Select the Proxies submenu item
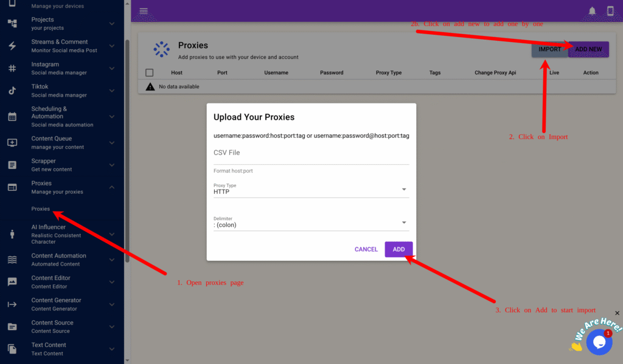623x364 pixels. coord(41,209)
